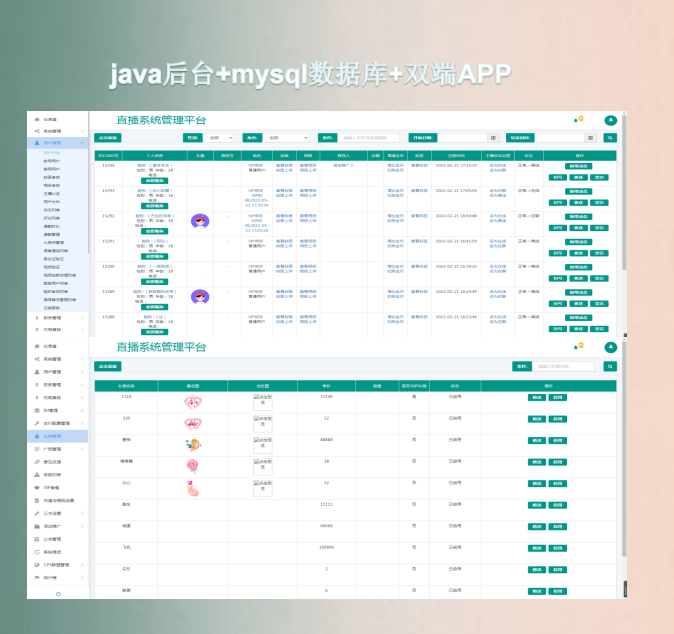The width and height of the screenshot is (674, 634).
Task: Click the gift name search input in the lower panel
Action: (x=563, y=367)
